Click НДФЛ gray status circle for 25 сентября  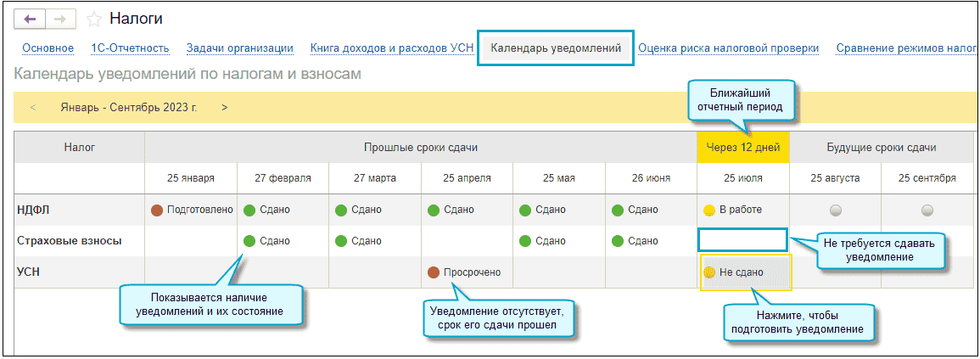pos(927,210)
